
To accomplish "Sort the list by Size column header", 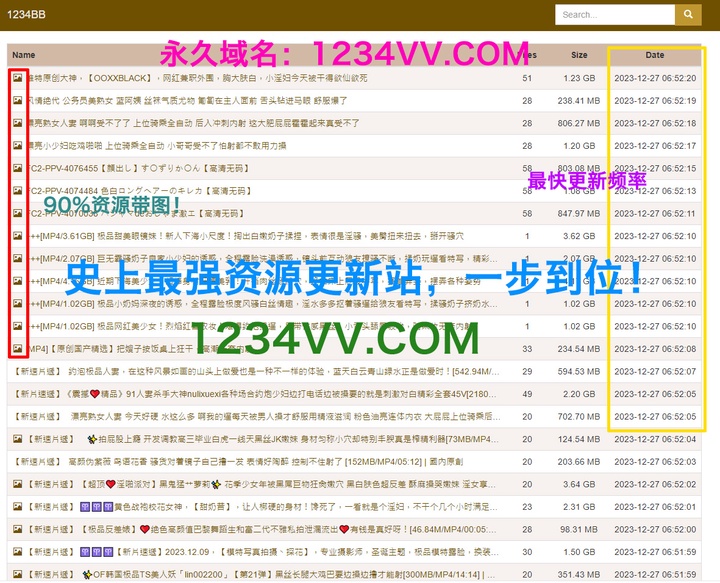I will click(x=579, y=55).
